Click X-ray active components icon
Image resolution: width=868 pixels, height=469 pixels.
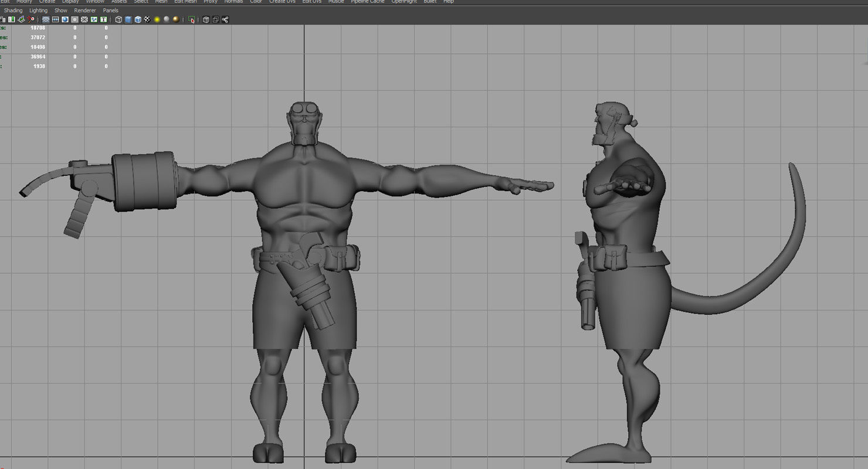216,19
